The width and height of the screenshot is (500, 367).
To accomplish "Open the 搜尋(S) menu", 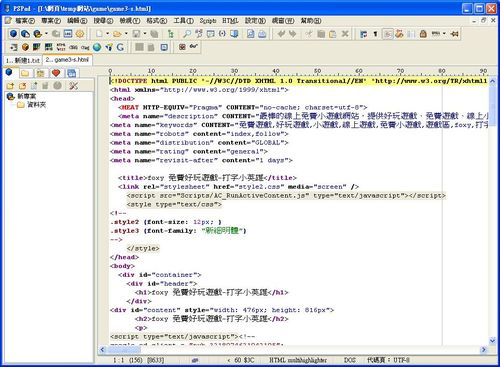I will (x=103, y=21).
